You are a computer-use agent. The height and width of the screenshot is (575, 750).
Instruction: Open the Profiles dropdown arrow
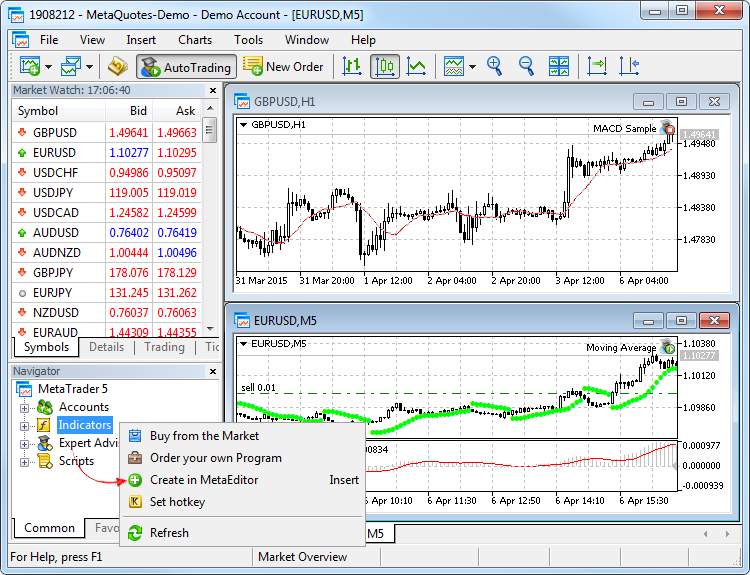pyautogui.click(x=89, y=67)
